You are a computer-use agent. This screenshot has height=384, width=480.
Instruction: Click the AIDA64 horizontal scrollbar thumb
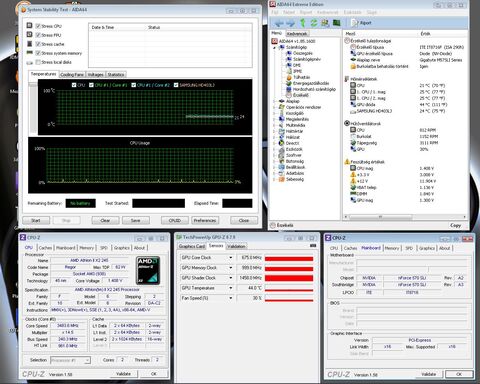coord(380,217)
